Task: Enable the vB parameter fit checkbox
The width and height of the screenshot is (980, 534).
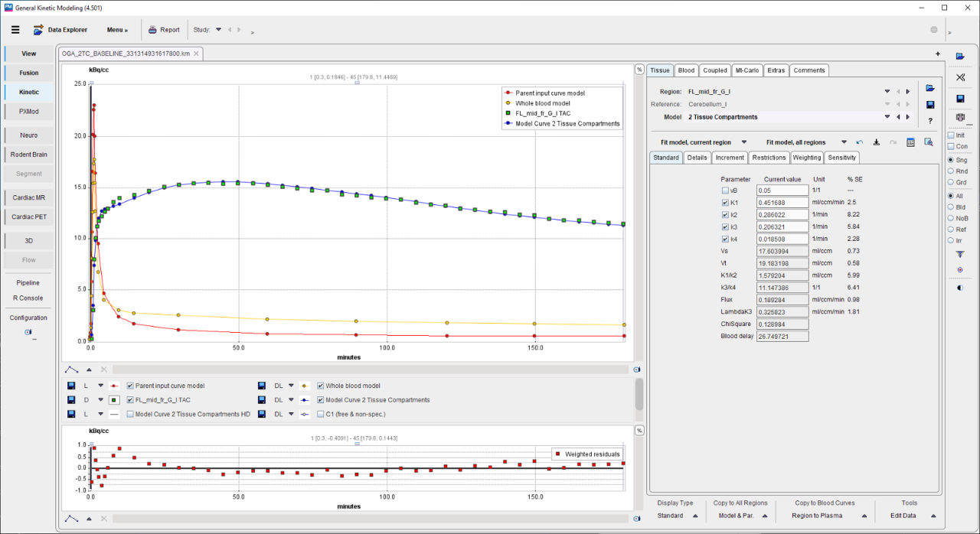Action: pyautogui.click(x=725, y=190)
